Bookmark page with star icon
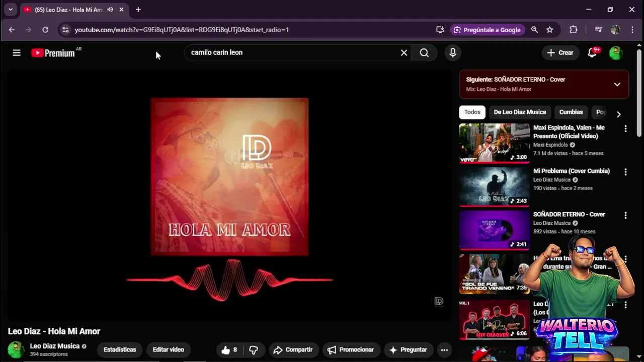 coord(550,30)
